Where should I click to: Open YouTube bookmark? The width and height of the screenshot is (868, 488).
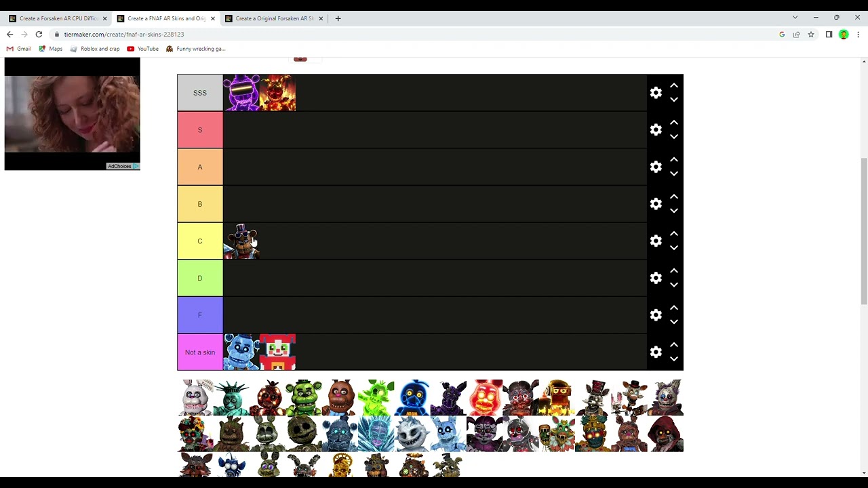click(143, 49)
